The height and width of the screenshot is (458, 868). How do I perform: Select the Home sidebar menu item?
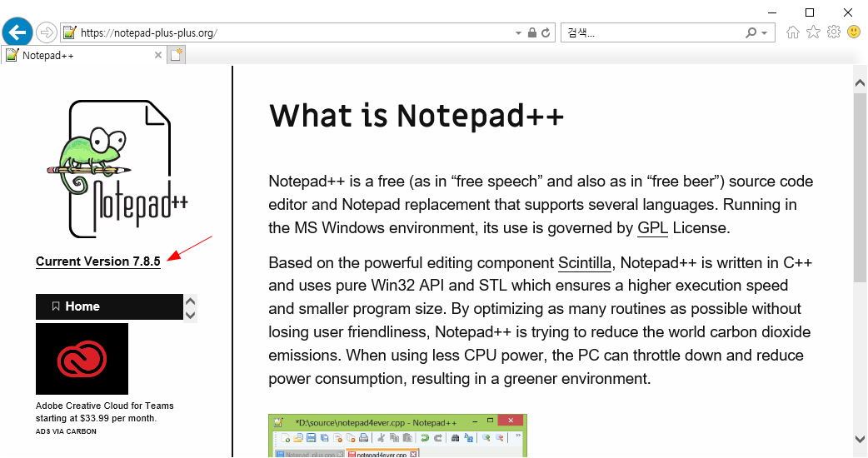pos(110,306)
